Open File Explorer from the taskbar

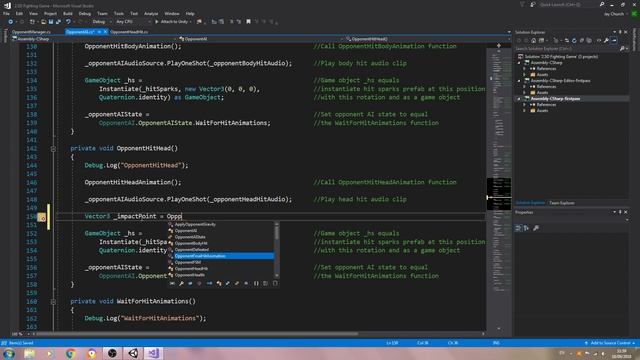pos(29,353)
